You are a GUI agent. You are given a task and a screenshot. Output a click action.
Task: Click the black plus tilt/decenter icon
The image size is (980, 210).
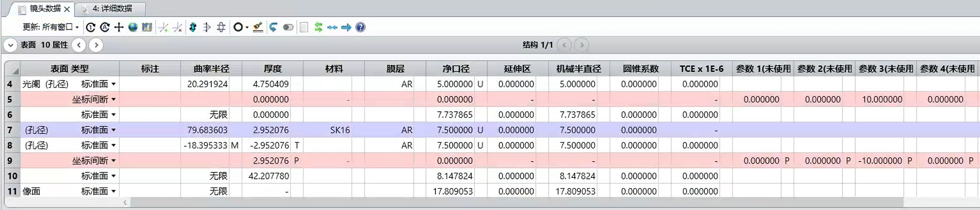119,28
